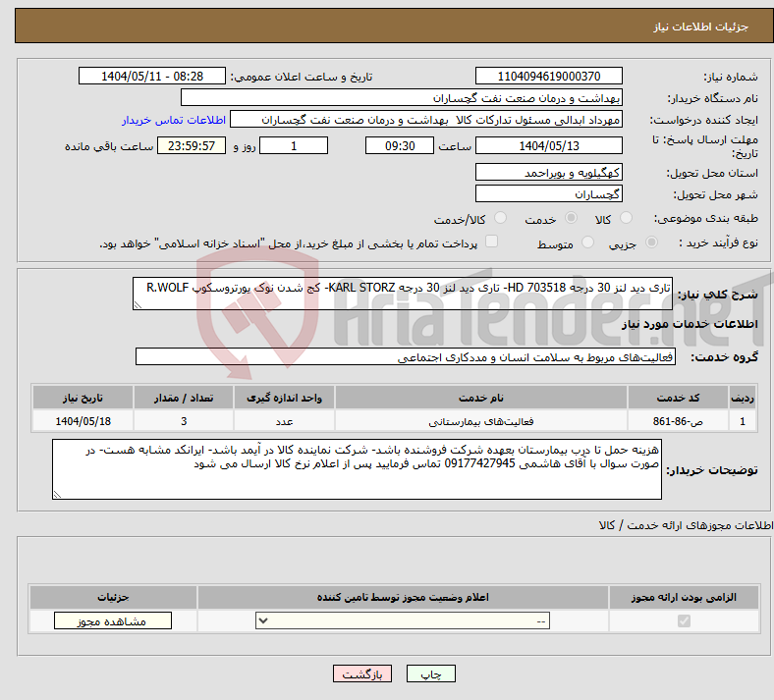This screenshot has height=700, width=774.
Task: Click the need number field 1104094619000370
Action: (548, 76)
